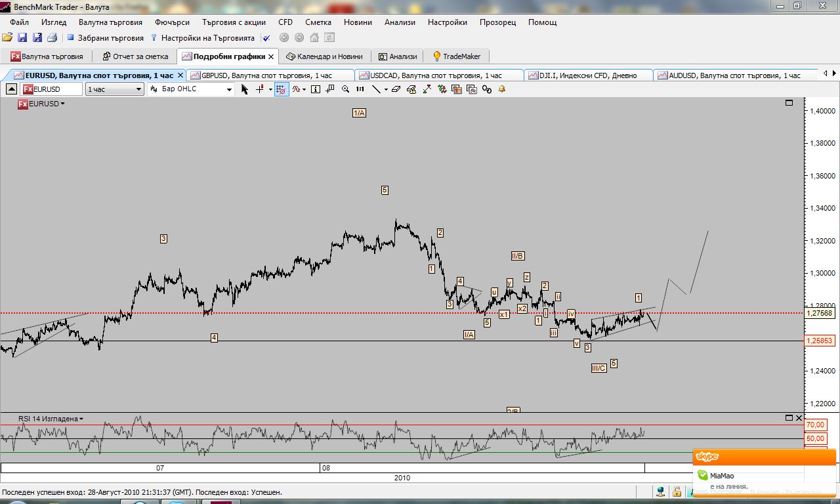Open the Фючърси menu
This screenshot has height=504, width=840.
pos(173,22)
